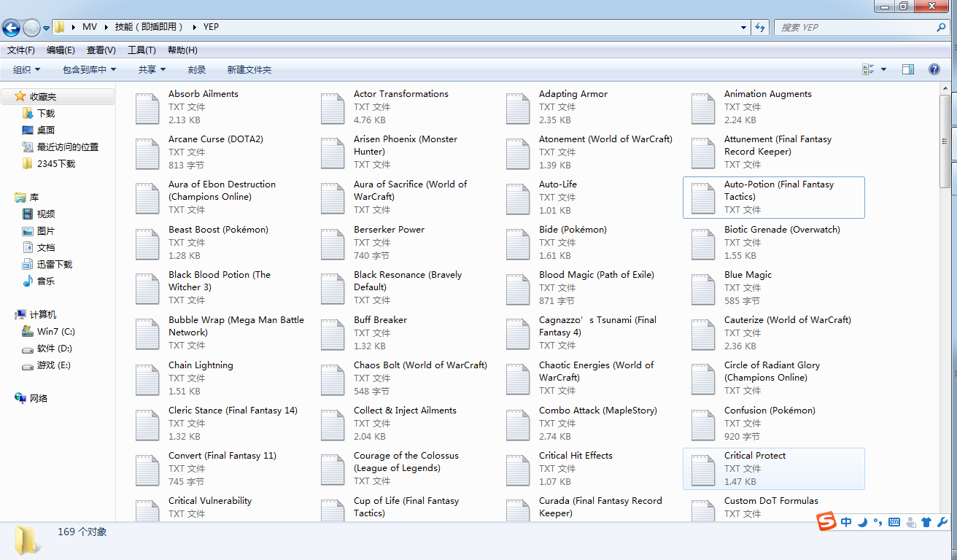The image size is (957, 560).
Task: Select the Absorb Ailments file icon
Action: point(147,108)
